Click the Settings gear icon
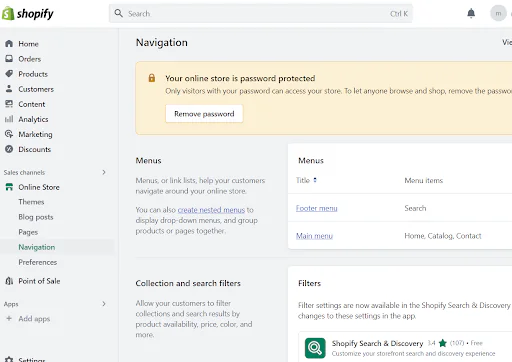This screenshot has height=362, width=512. tap(9, 359)
